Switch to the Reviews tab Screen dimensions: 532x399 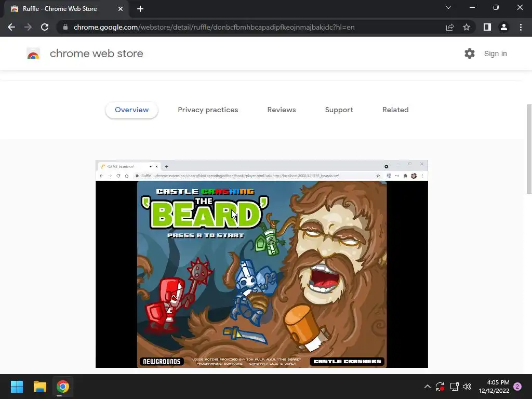click(x=282, y=110)
